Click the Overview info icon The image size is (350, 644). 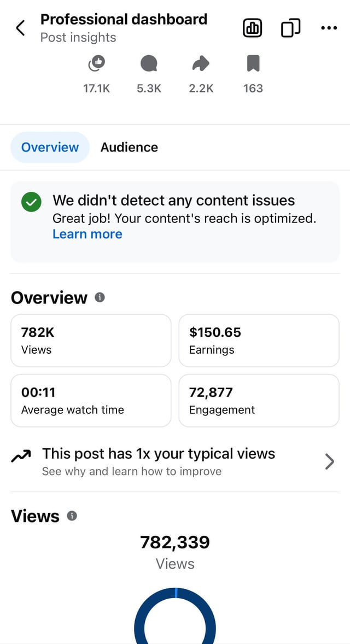[100, 297]
